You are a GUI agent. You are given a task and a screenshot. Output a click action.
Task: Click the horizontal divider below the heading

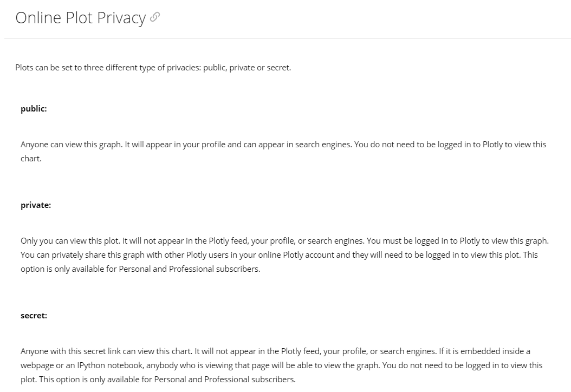[287, 38]
